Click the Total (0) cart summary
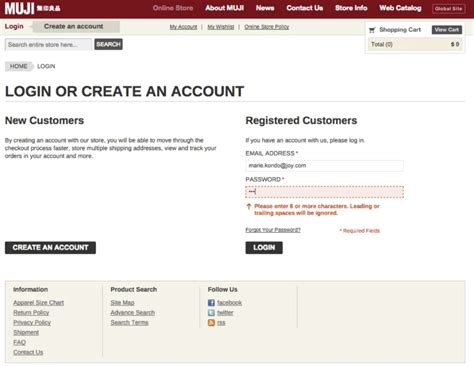This screenshot has width=474, height=367. coord(415,44)
